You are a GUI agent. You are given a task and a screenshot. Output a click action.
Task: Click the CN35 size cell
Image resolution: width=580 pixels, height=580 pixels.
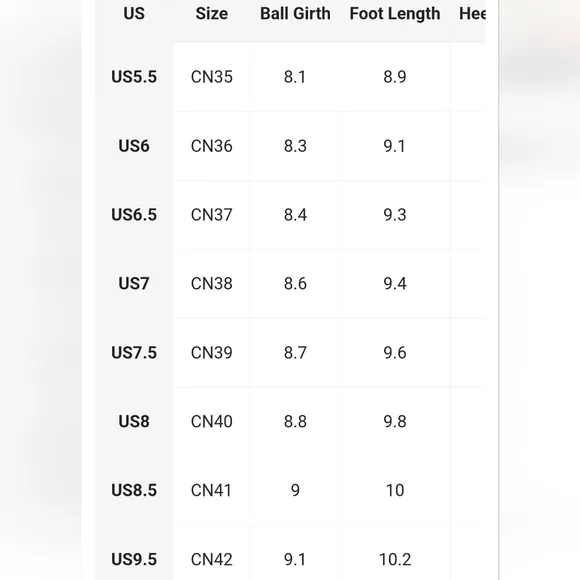pyautogui.click(x=212, y=77)
